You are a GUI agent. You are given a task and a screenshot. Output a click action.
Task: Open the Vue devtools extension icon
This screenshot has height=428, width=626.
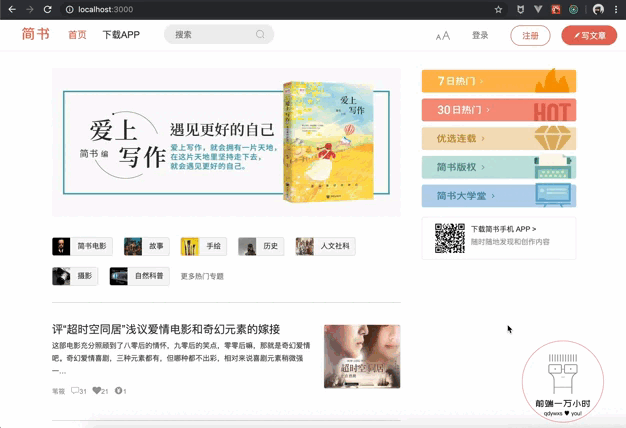538,9
